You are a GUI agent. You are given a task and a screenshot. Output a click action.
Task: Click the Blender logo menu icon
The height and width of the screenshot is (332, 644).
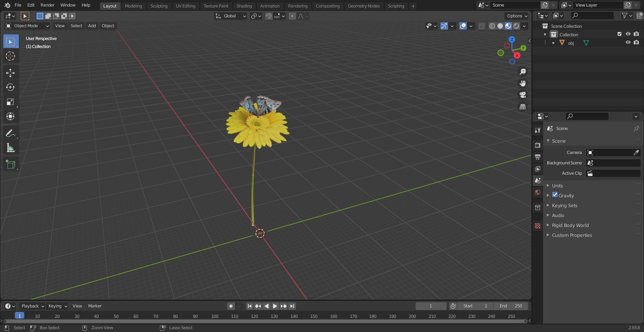point(7,5)
